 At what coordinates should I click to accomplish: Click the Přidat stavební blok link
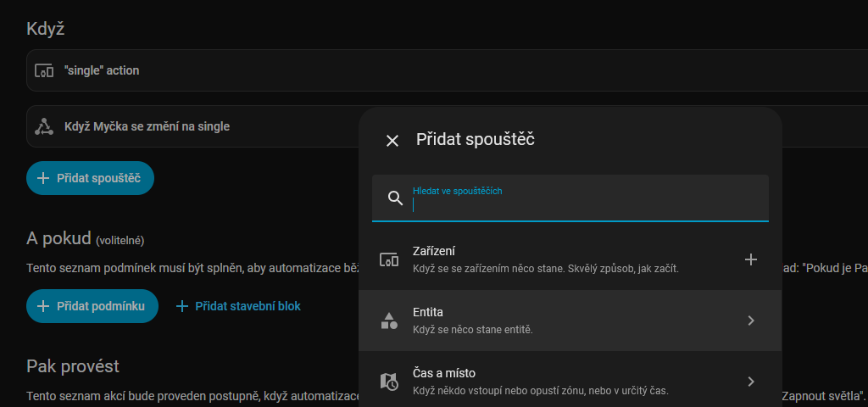coord(248,306)
